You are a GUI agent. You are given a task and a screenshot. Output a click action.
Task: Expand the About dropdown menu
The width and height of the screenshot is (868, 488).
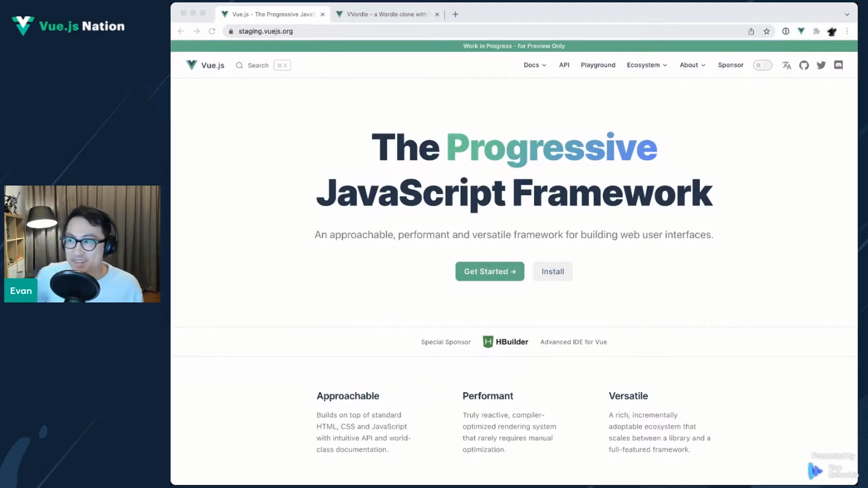pos(692,65)
